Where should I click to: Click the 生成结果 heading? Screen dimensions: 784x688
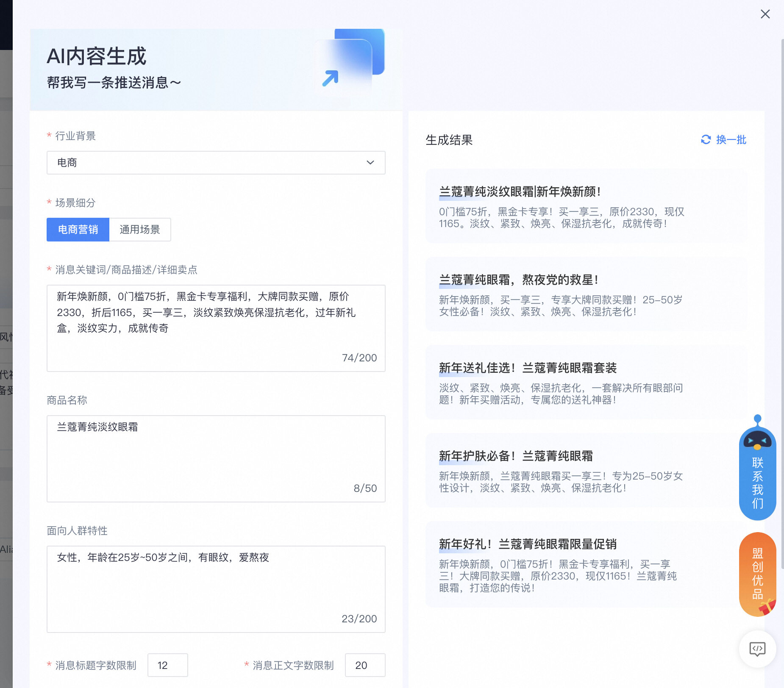[449, 140]
